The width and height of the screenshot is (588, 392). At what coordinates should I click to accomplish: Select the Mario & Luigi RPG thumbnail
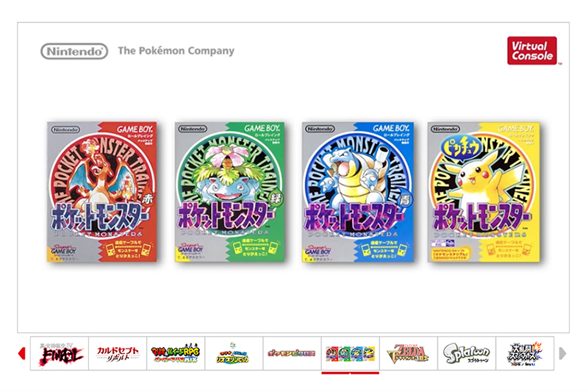click(176, 353)
